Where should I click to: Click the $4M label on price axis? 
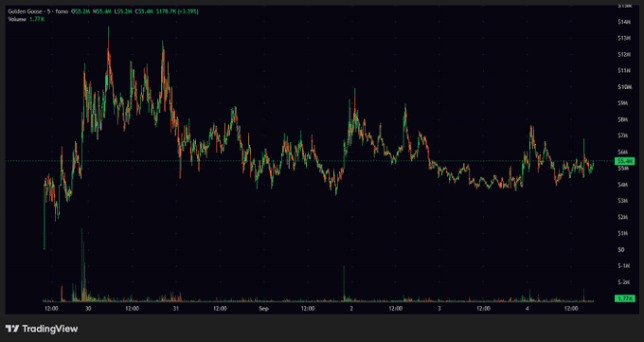tap(623, 184)
